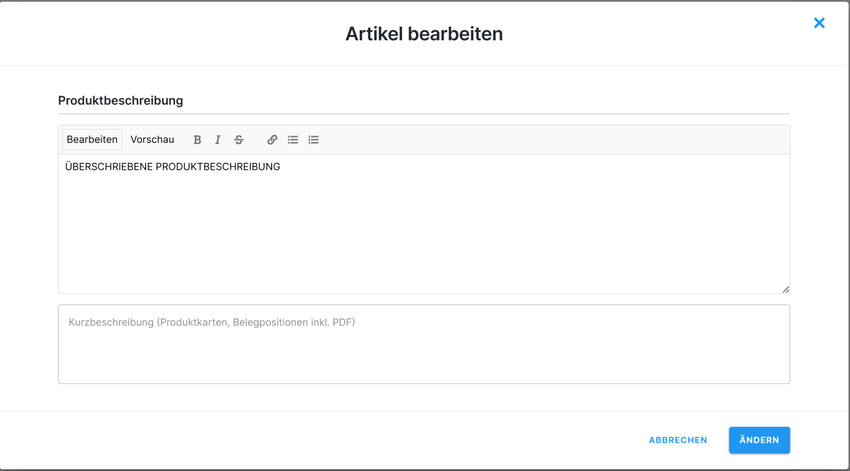Click the editor's resize handle corner
This screenshot has width=850, height=471.
coord(785,289)
